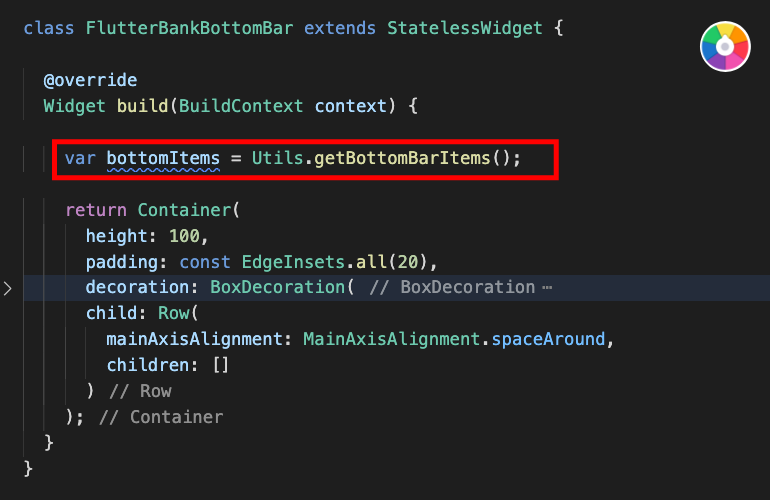Click EdgeInsets in the padding line
The height and width of the screenshot is (500, 770).
pyautogui.click(x=293, y=262)
